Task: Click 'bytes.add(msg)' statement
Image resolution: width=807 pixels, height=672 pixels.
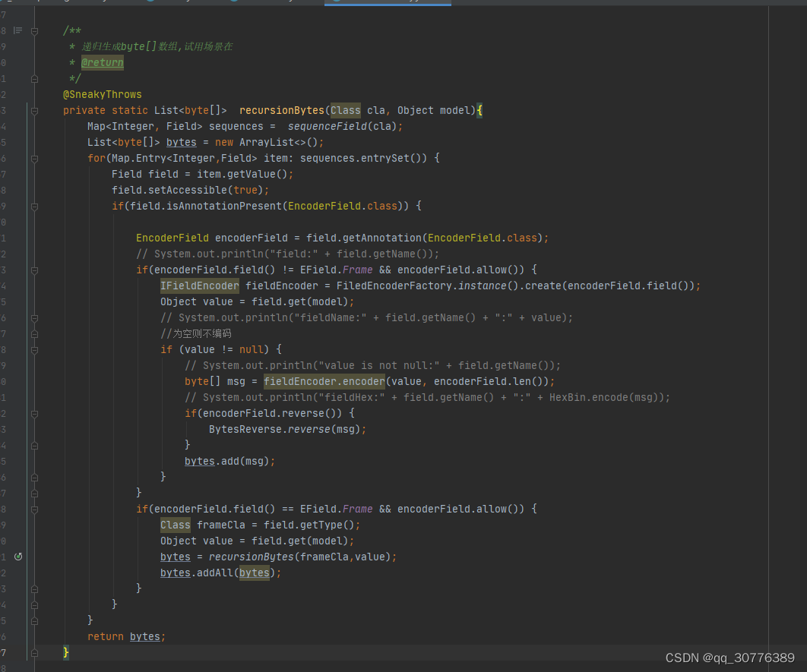Action: 229,461
